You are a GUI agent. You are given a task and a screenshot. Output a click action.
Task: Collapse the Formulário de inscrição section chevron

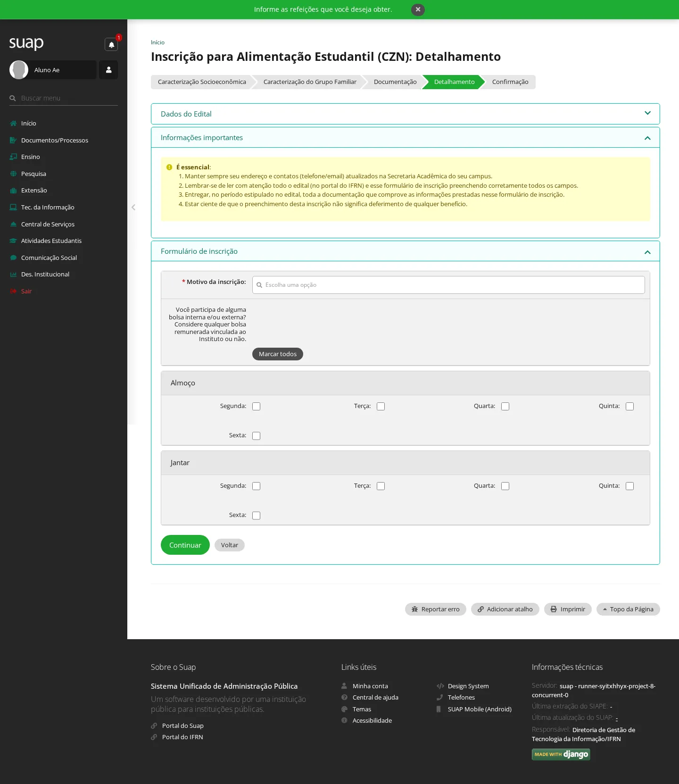[x=647, y=252]
